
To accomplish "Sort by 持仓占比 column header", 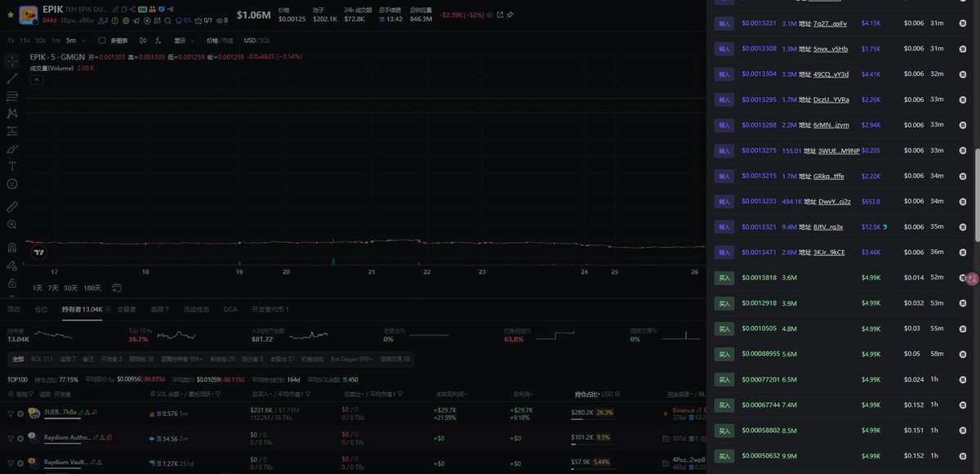I will point(586,394).
